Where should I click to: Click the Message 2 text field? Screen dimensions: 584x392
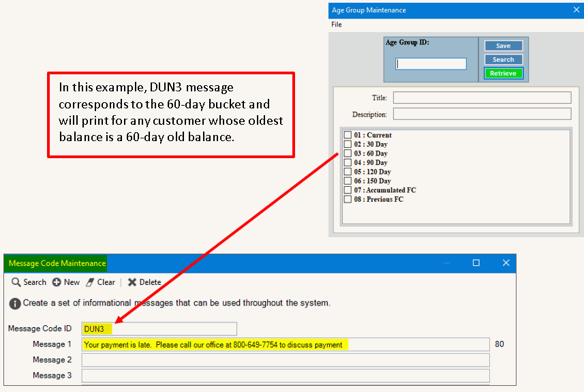click(286, 360)
